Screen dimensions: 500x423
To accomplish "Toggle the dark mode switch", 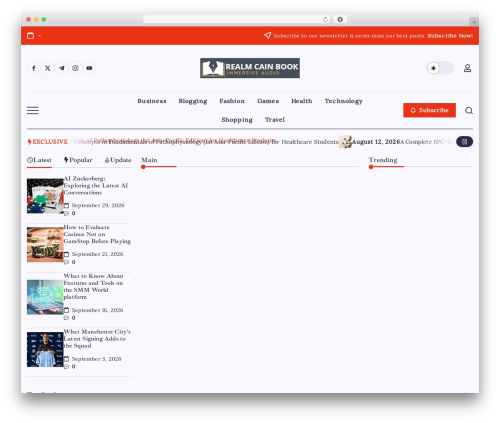I will [x=440, y=68].
